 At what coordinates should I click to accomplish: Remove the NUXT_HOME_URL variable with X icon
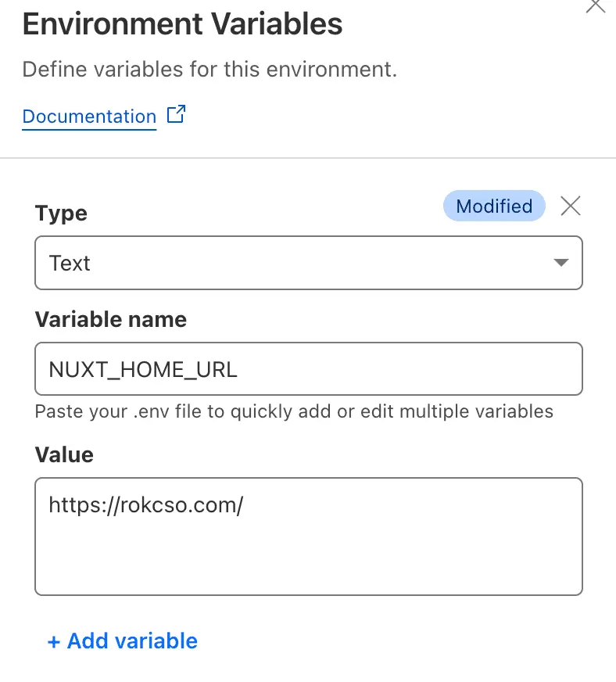[x=571, y=206]
